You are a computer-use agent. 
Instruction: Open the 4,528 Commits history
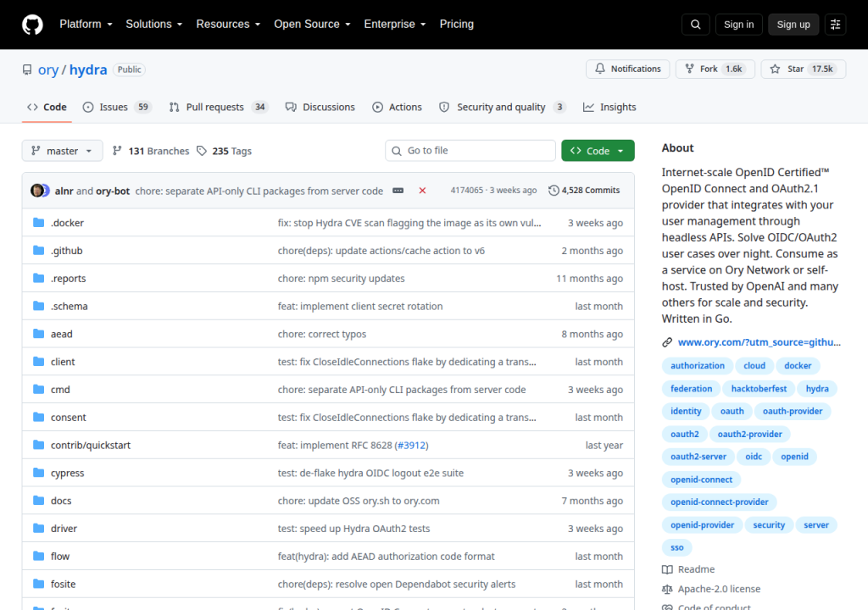click(x=584, y=191)
